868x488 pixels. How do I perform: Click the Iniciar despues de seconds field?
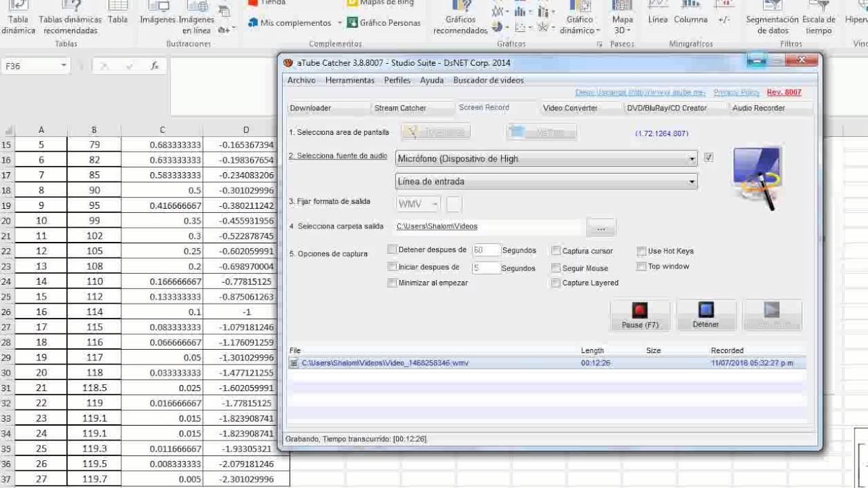pos(486,268)
